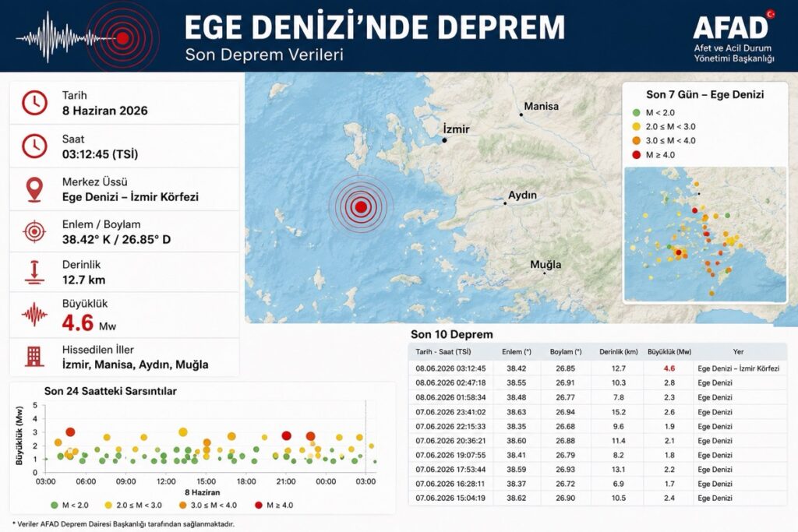The width and height of the screenshot is (798, 532).
Task: Click the Tarih - Saat (TSİ) column header
Action: point(443,351)
